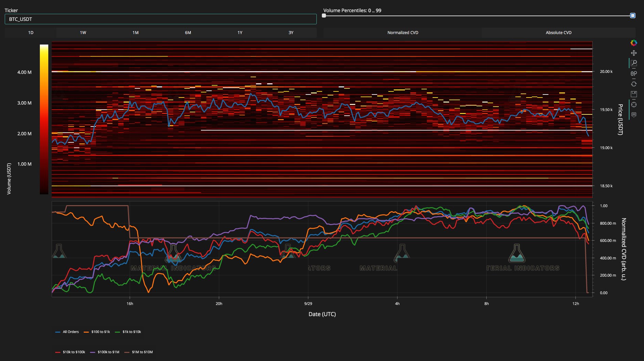Switch to Absolute CVD view

559,33
